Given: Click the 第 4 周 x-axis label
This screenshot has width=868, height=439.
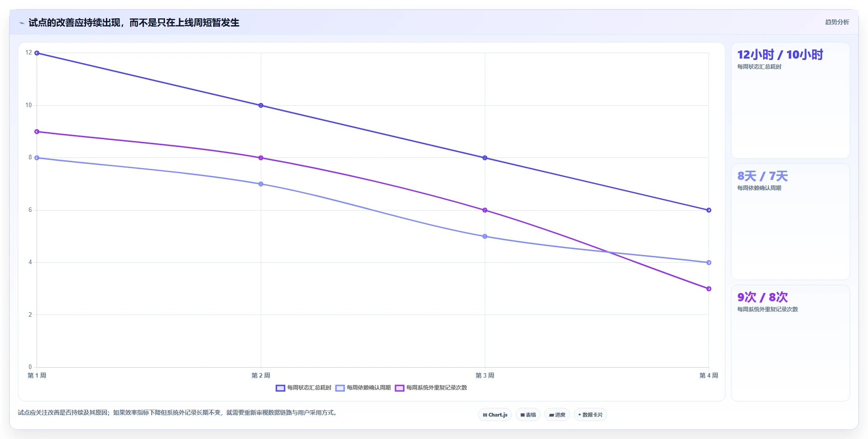Looking at the screenshot, I should pos(709,375).
